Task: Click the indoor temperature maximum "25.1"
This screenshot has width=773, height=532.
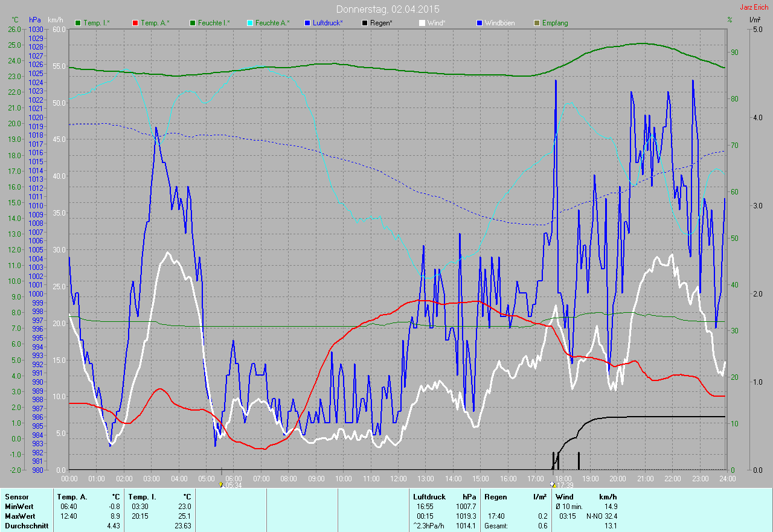Action: tap(184, 516)
